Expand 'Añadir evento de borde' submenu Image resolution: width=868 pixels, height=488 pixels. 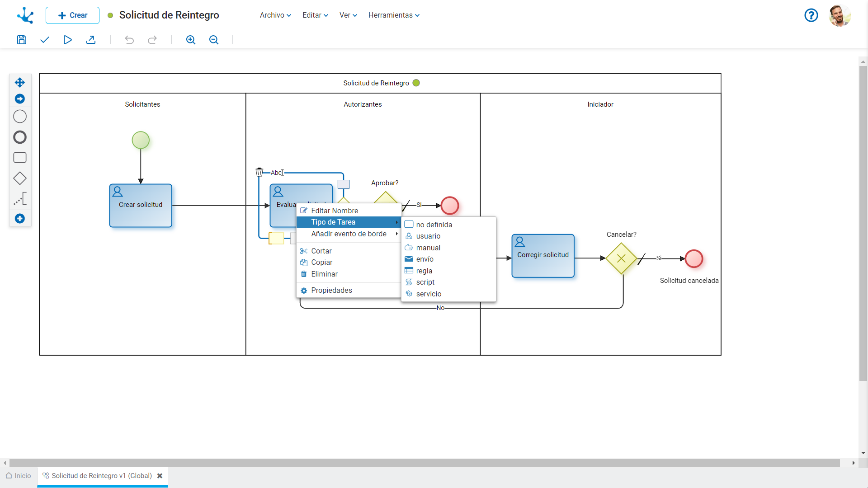tap(349, 234)
